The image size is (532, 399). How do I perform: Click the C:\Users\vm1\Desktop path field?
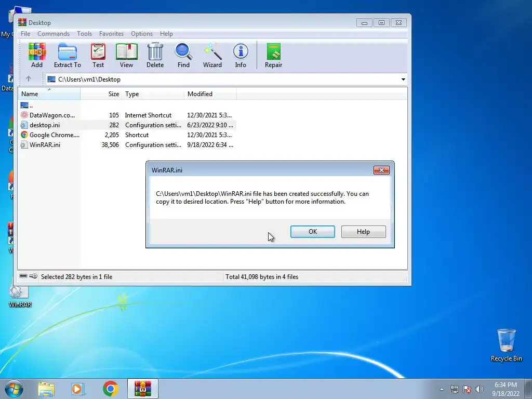coord(227,79)
